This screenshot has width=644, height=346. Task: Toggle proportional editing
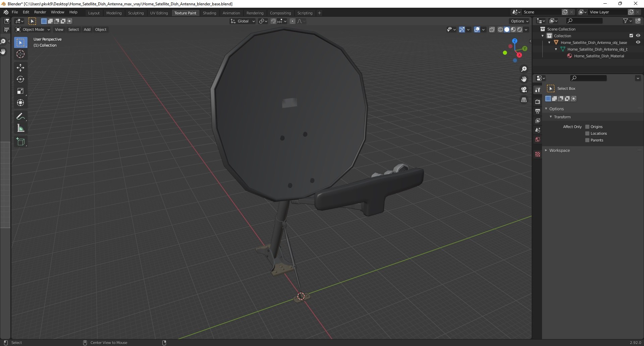coord(292,21)
